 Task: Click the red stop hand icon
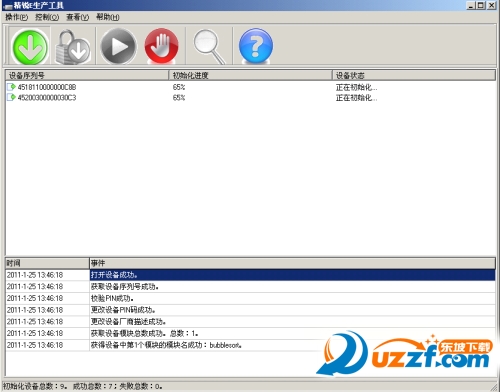161,46
